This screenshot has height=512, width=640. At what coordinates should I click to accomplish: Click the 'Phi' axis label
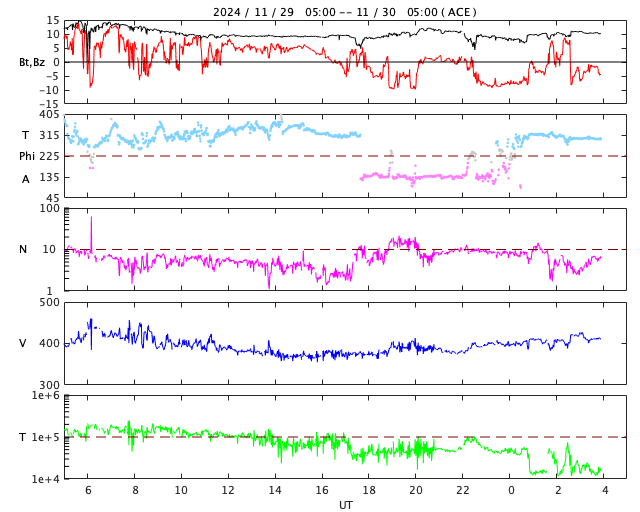coord(27,156)
